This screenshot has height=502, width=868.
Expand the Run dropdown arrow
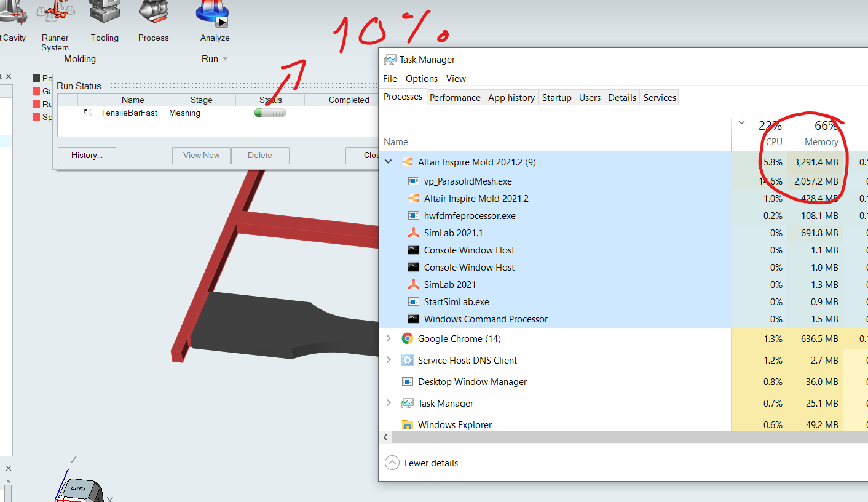coord(225,59)
